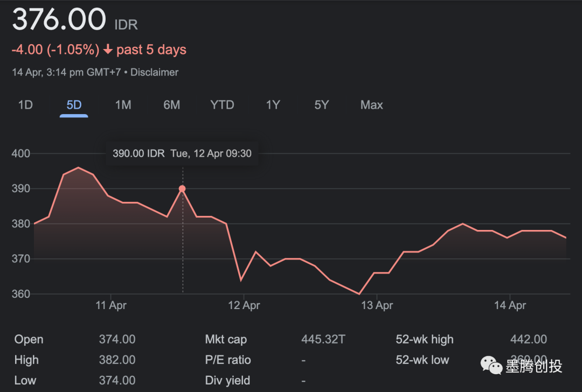Image resolution: width=582 pixels, height=392 pixels.
Task: Open the Disclaimer link
Action: [154, 72]
